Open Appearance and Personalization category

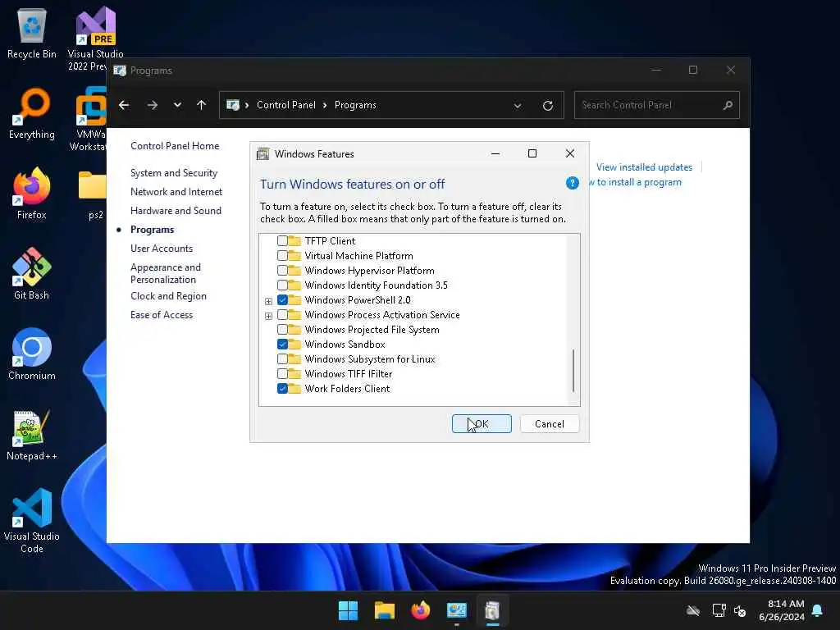[x=166, y=273]
